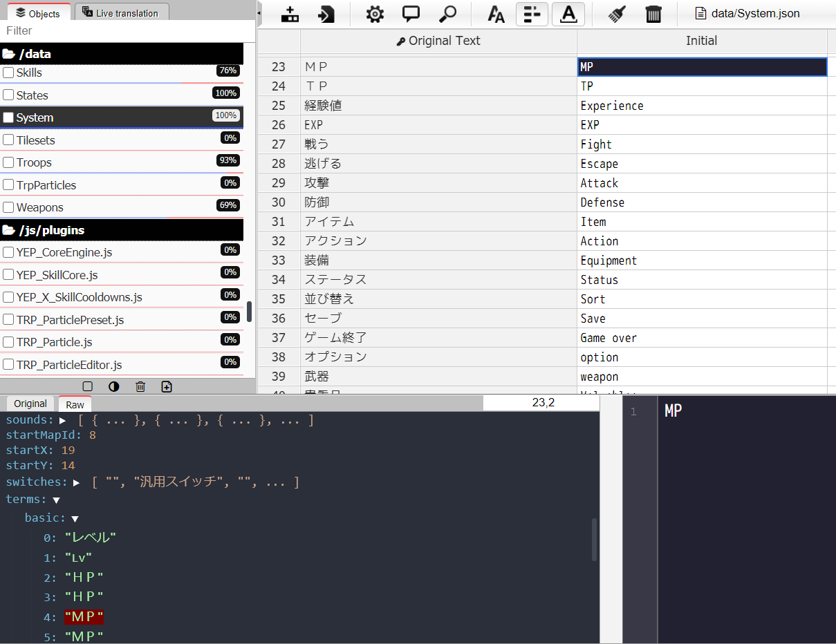This screenshot has width=836, height=644.
Task: Click the speech bubble comment icon
Action: 411,14
